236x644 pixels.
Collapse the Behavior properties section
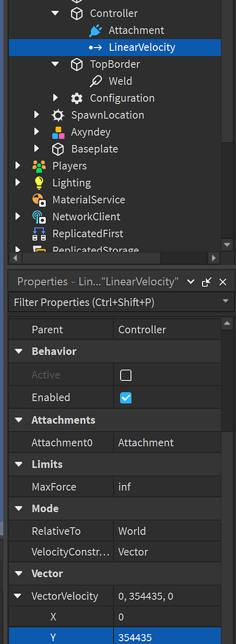click(19, 352)
